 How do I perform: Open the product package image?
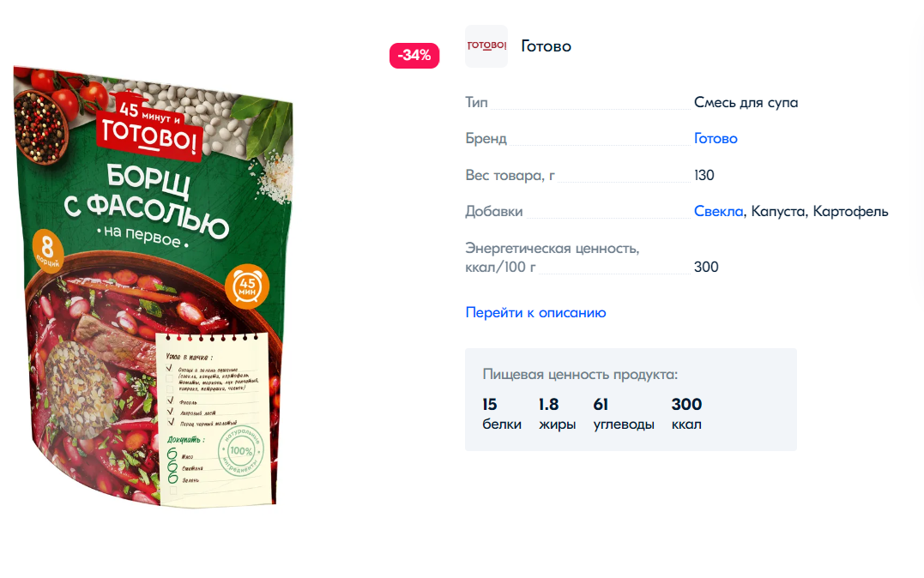pyautogui.click(x=154, y=286)
